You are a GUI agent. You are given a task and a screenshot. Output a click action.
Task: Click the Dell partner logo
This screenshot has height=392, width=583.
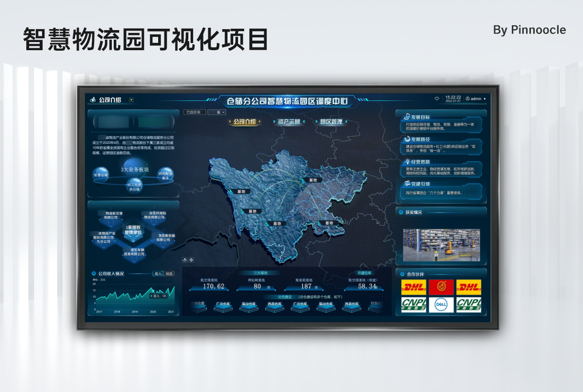(x=441, y=305)
